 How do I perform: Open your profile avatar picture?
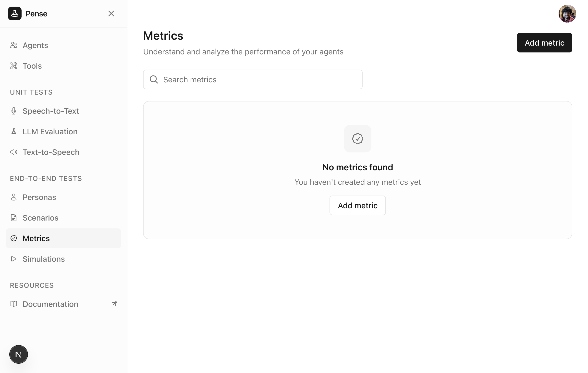pyautogui.click(x=567, y=14)
